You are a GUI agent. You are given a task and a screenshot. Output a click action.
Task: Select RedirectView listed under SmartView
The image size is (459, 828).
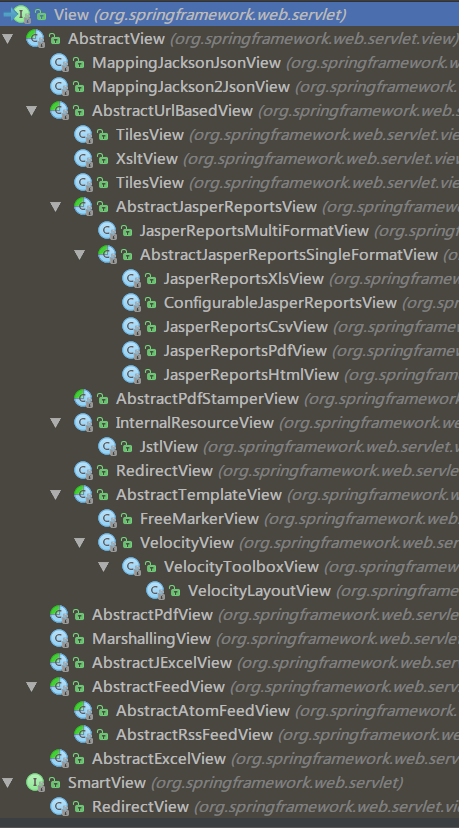140,807
